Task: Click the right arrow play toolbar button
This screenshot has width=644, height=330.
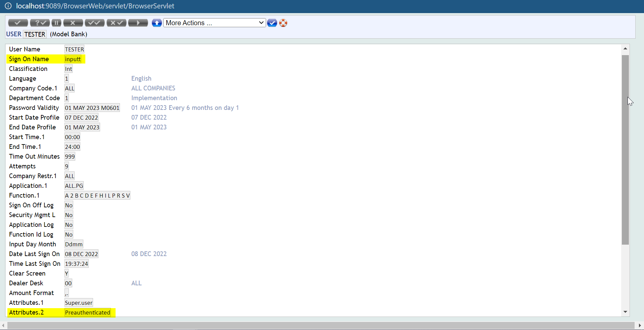Action: 138,23
